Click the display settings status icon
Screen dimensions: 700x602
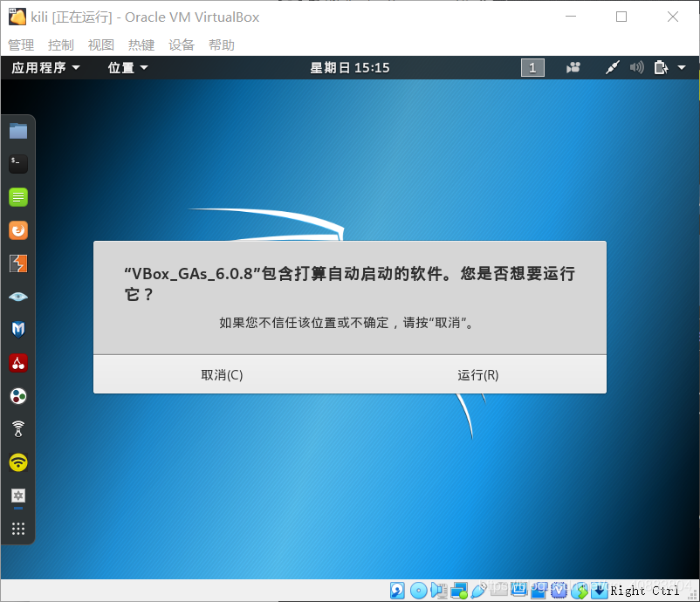coord(519,590)
